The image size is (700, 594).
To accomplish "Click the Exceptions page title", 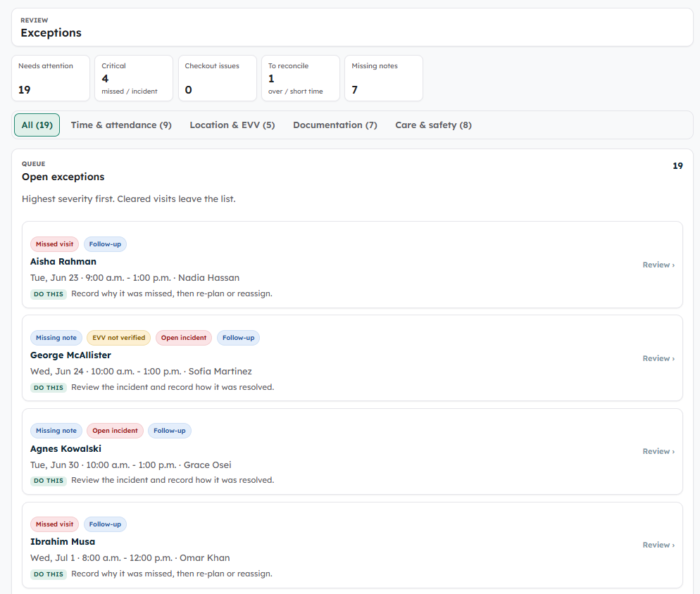I will tap(51, 32).
